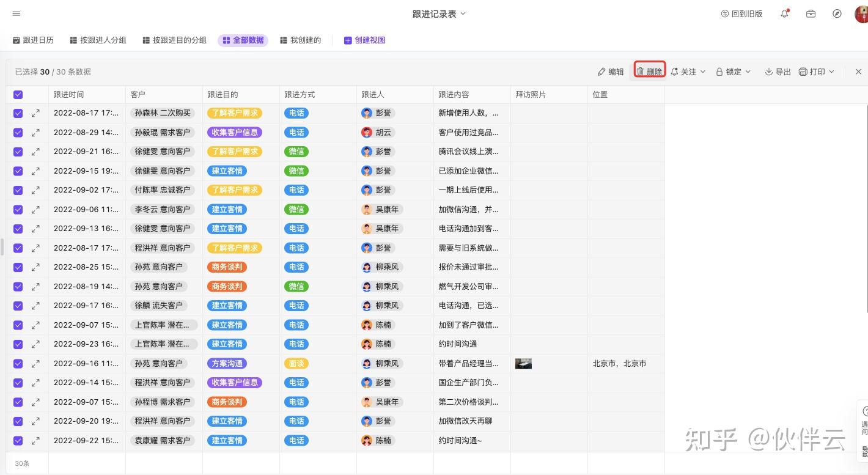868x475 pixels.
Task: Click the 导出 button
Action: [778, 72]
